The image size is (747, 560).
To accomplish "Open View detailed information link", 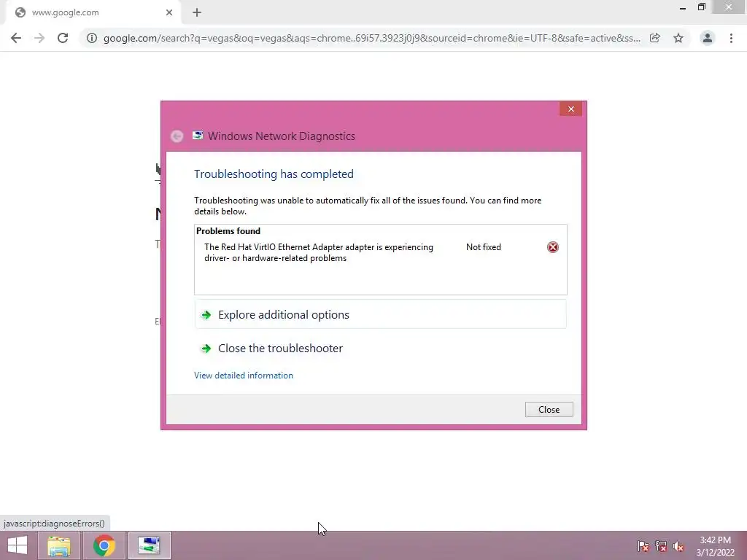I will (244, 376).
